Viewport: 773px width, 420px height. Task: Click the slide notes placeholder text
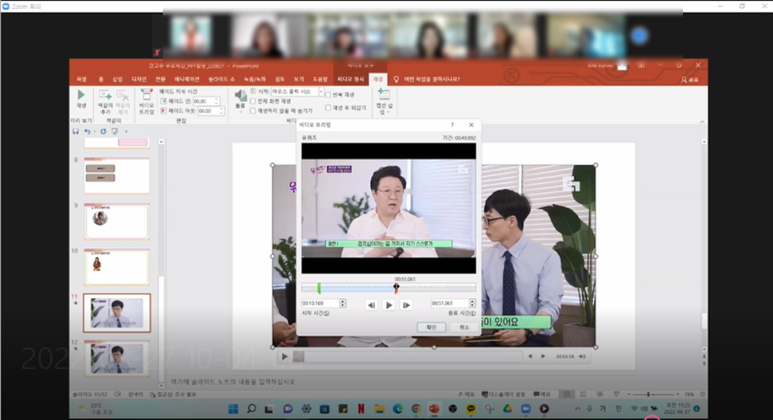233,382
